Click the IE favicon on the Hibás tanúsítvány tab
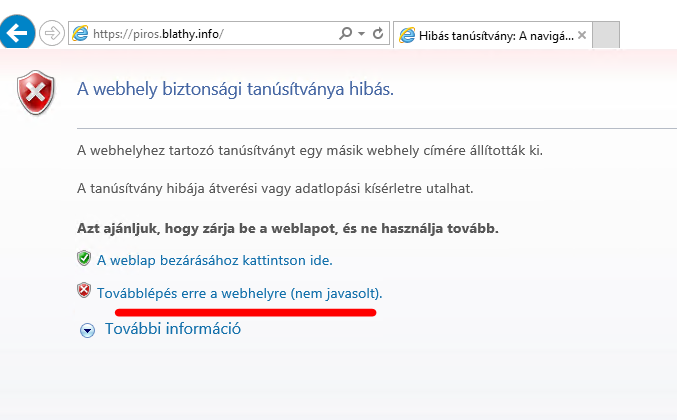677x420 pixels. point(407,35)
